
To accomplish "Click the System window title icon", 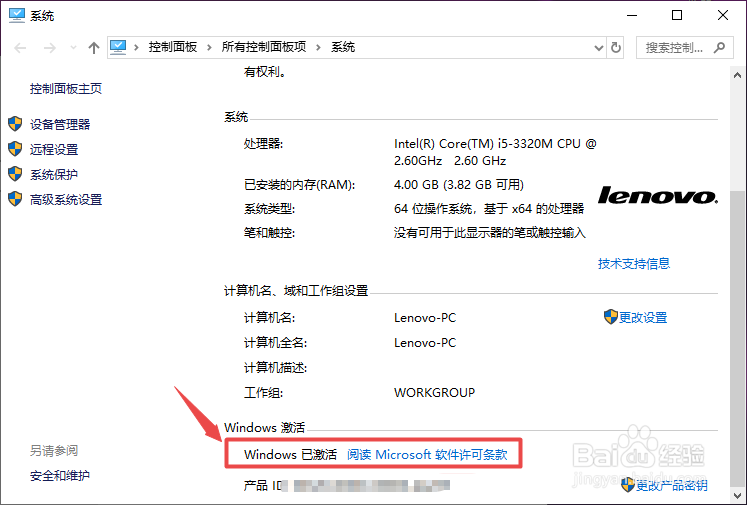I will [x=17, y=15].
